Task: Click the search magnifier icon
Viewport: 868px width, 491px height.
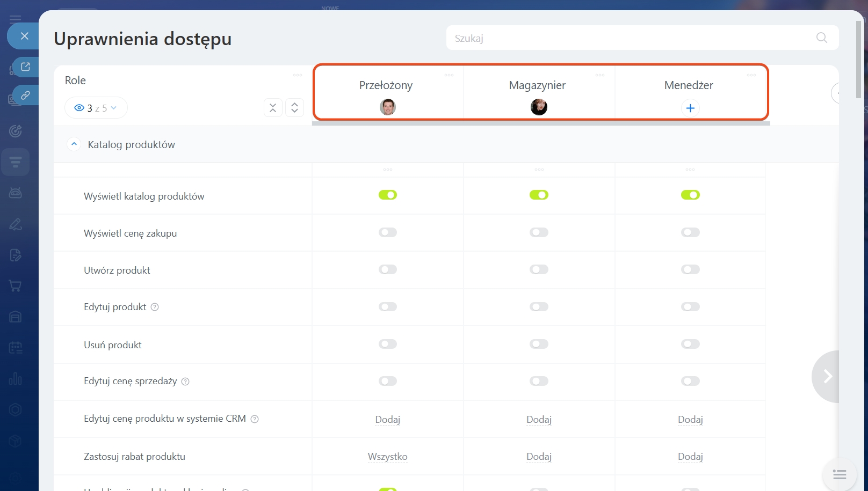Action: 821,38
